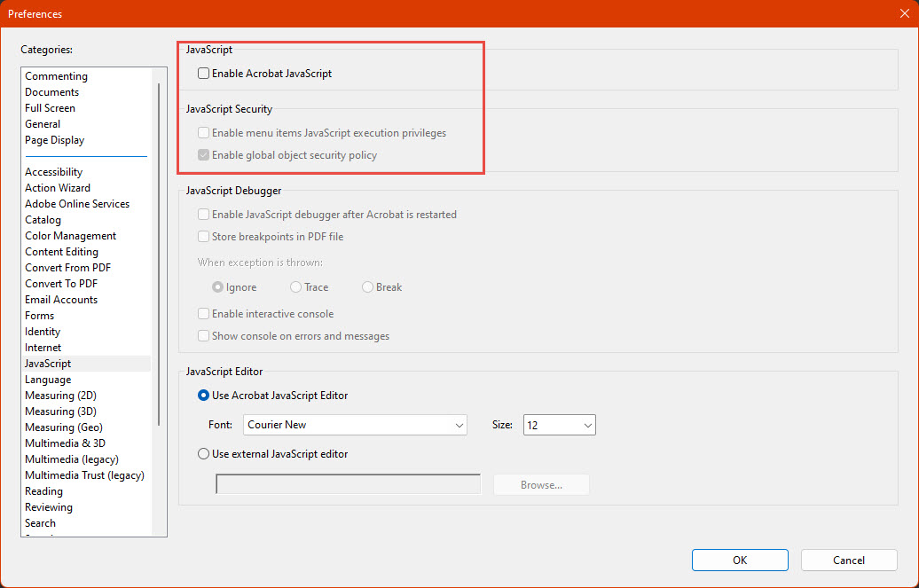The image size is (919, 588).
Task: Check Show console on errors and messages
Action: (203, 336)
